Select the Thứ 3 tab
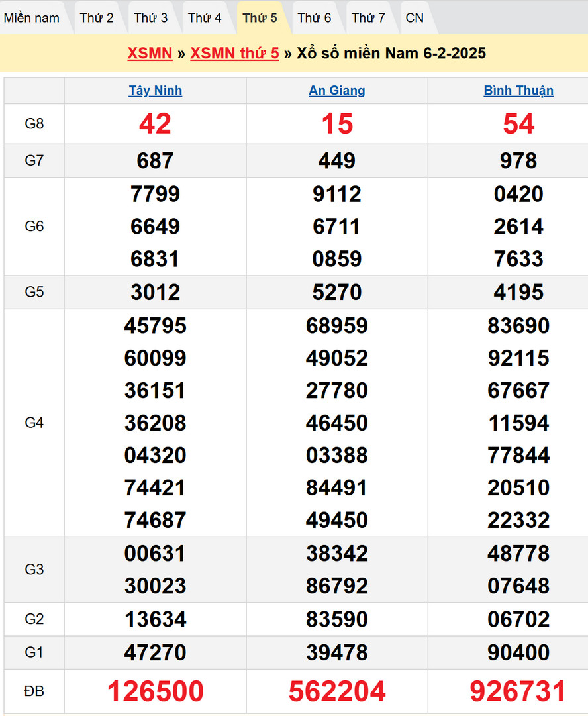Image resolution: width=588 pixels, height=716 pixels. tap(151, 18)
